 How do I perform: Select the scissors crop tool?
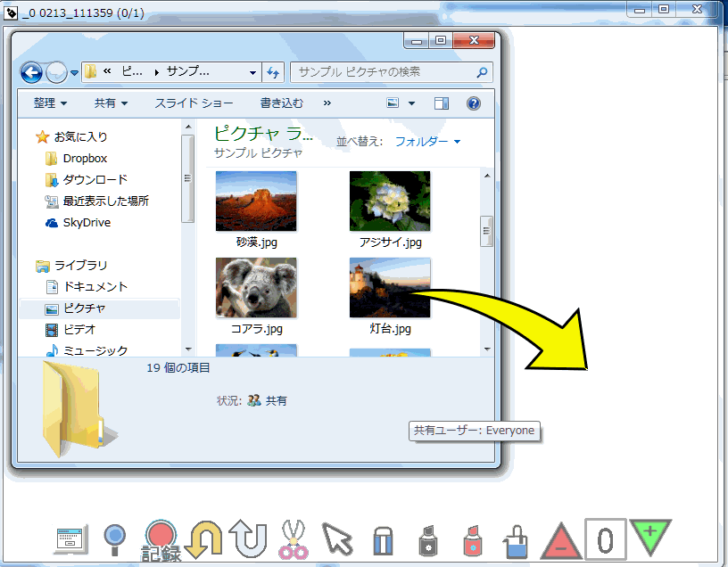(294, 539)
